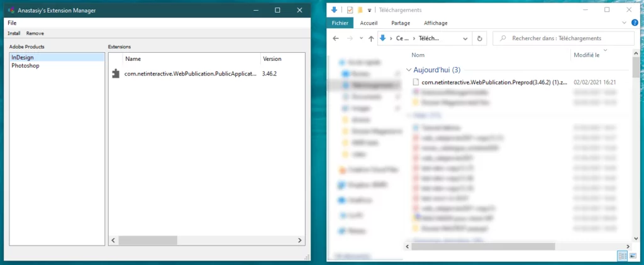
Task: Click Install in Extension Manager toolbar
Action: coord(14,33)
